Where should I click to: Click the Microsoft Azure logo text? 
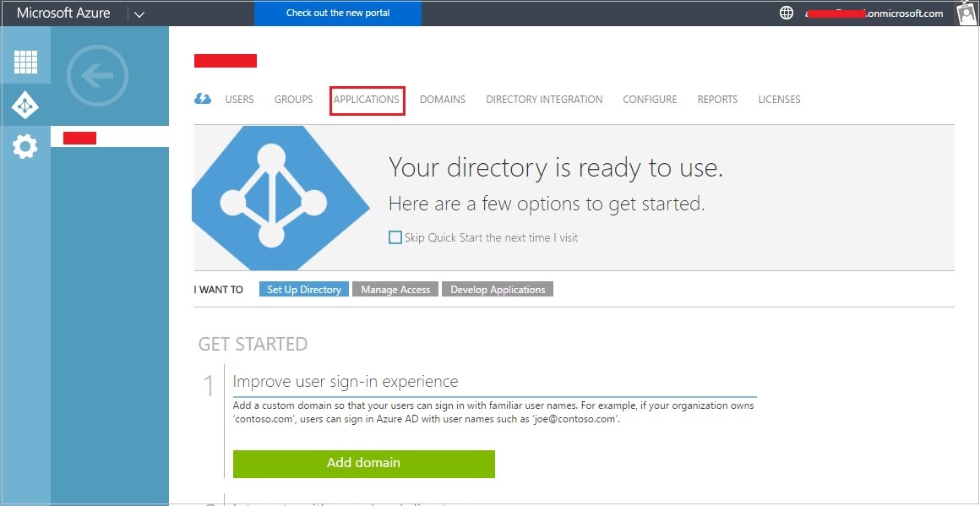pyautogui.click(x=63, y=14)
